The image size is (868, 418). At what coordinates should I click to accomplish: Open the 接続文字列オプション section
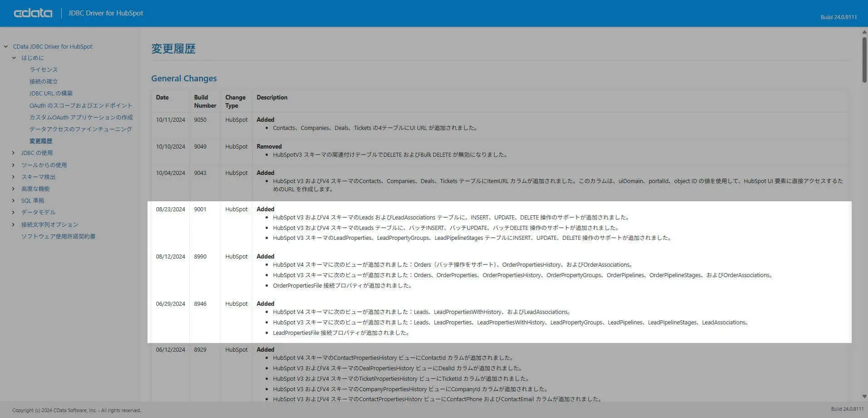point(49,224)
